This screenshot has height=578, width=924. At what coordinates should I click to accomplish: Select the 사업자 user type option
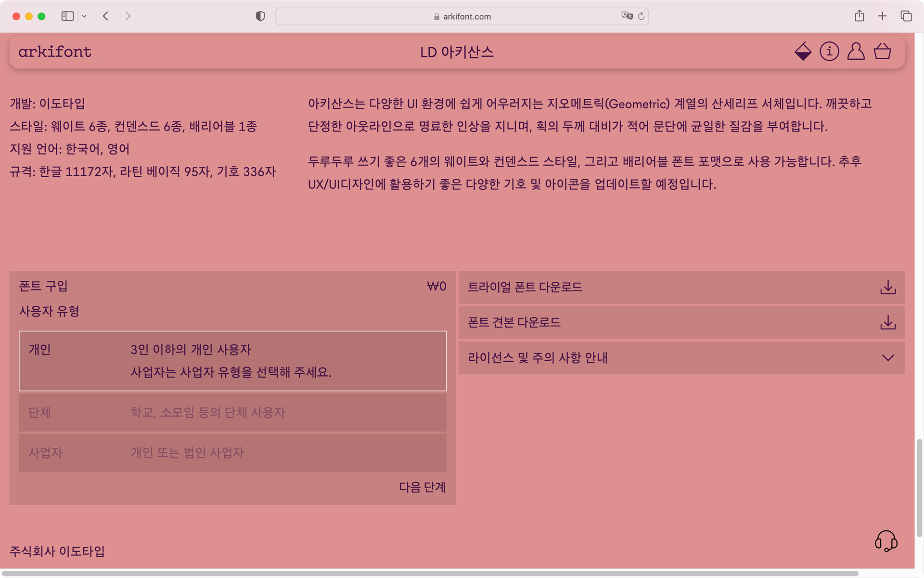click(232, 453)
